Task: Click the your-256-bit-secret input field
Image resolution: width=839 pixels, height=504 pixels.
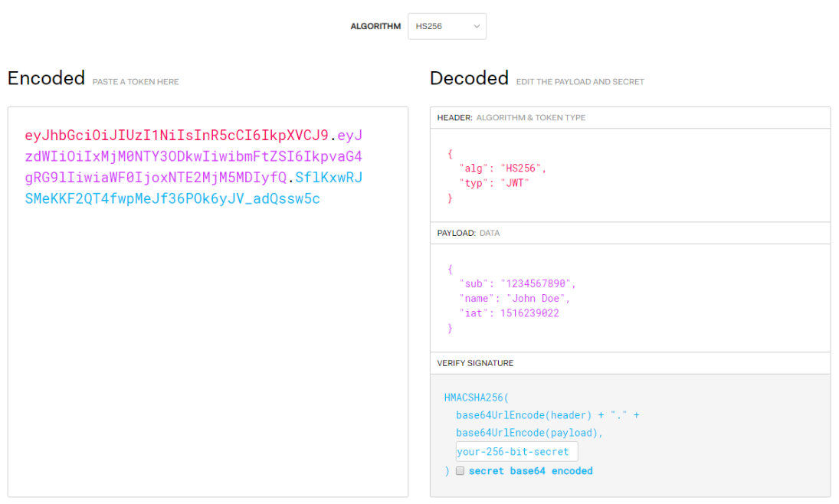Action: (x=516, y=451)
